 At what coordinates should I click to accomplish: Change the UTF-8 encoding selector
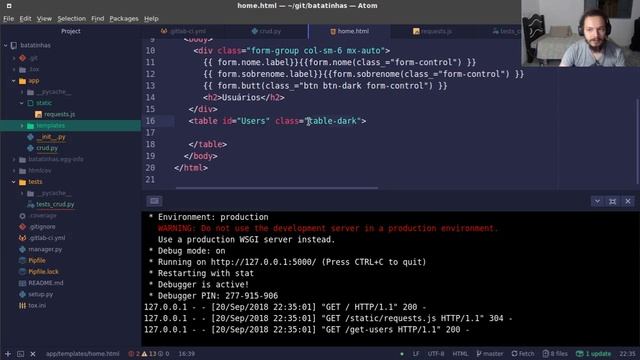436,354
